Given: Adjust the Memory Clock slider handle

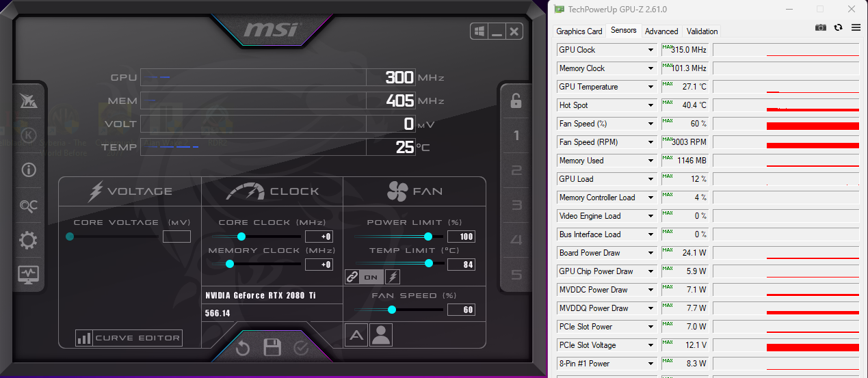Looking at the screenshot, I should (x=230, y=264).
